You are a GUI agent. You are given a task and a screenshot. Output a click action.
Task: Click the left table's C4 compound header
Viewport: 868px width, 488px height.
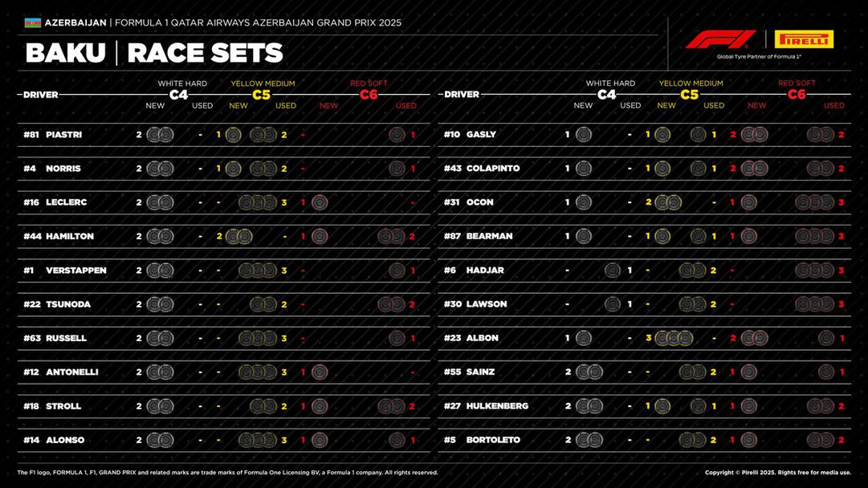[179, 95]
